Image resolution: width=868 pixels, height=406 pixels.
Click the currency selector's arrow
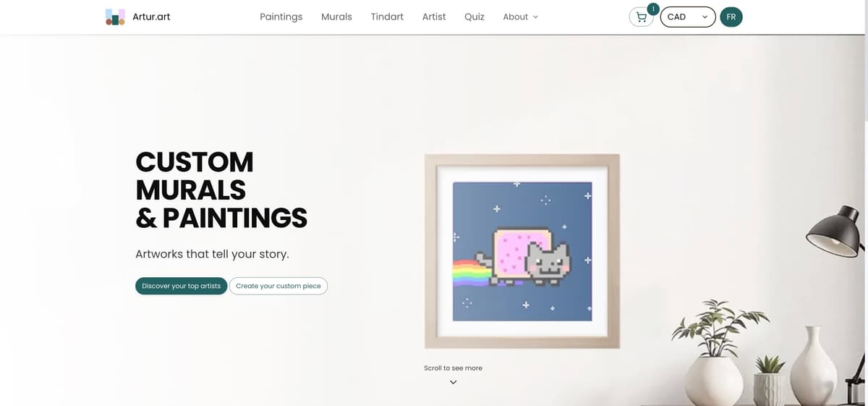point(705,17)
